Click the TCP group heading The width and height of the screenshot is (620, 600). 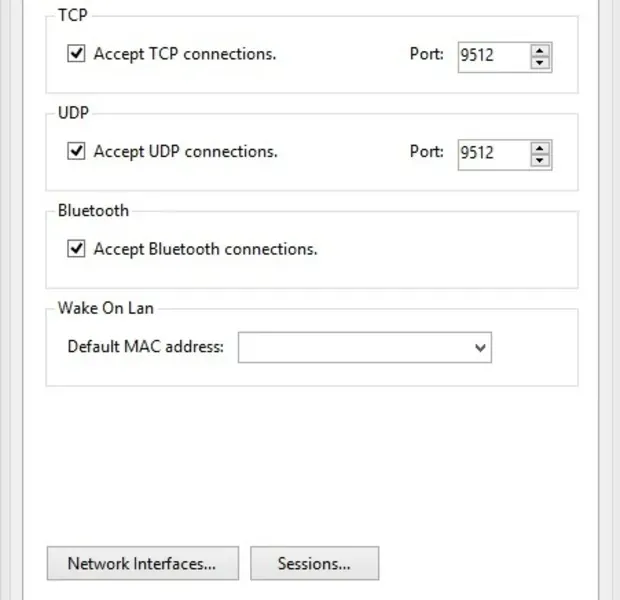coord(73,17)
